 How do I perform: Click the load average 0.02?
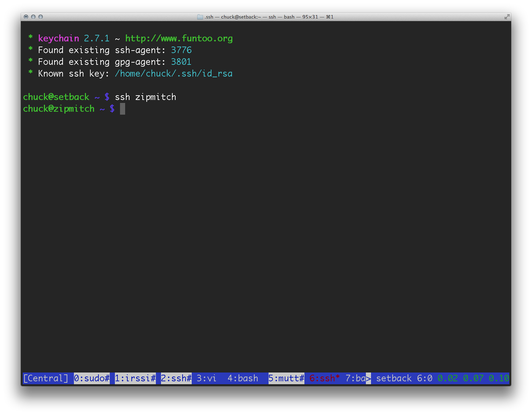[x=448, y=378]
